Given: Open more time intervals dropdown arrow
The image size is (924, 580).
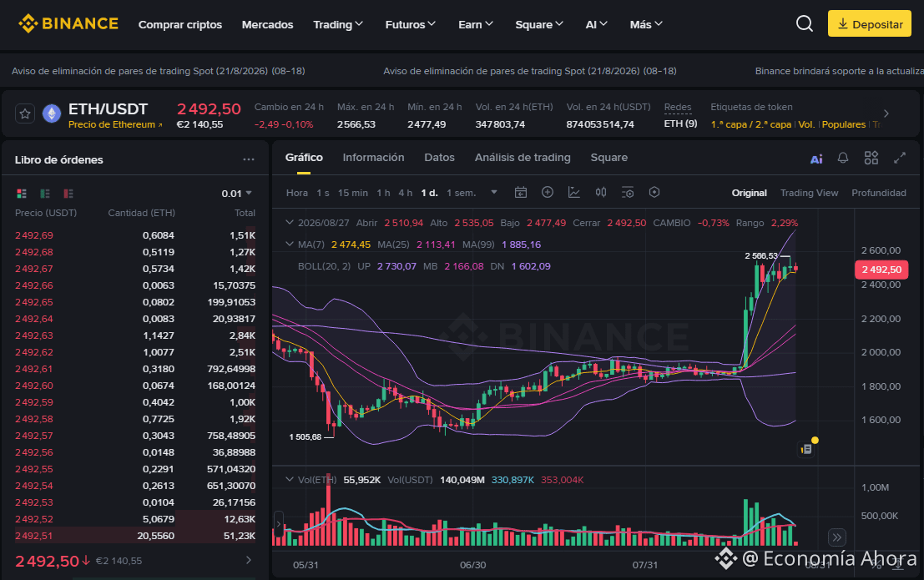Looking at the screenshot, I should (x=494, y=192).
